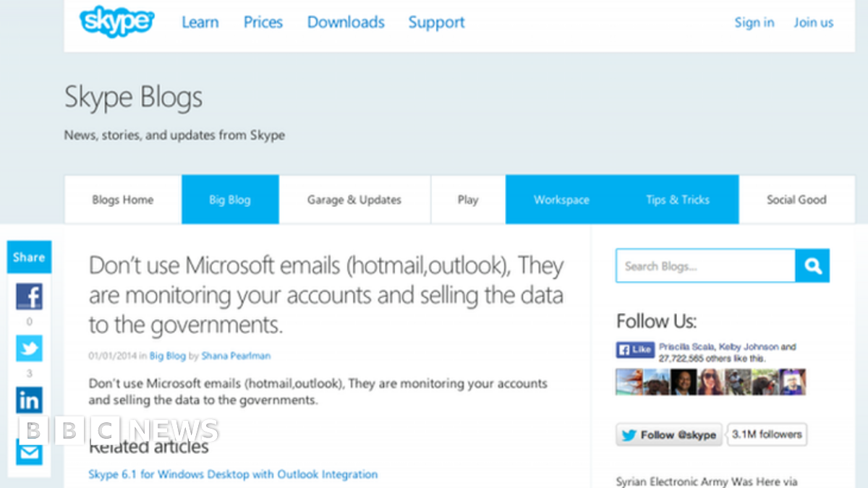Open the Big Blog tab
The height and width of the screenshot is (488, 868).
(x=230, y=200)
